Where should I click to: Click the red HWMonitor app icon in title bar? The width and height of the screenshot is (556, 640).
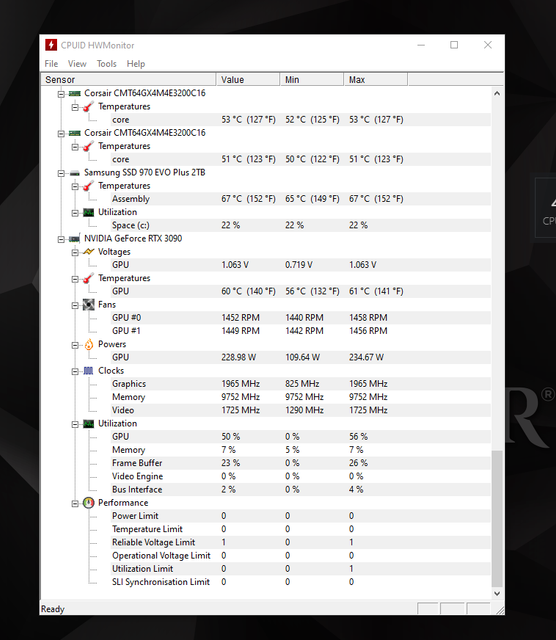[x=51, y=45]
